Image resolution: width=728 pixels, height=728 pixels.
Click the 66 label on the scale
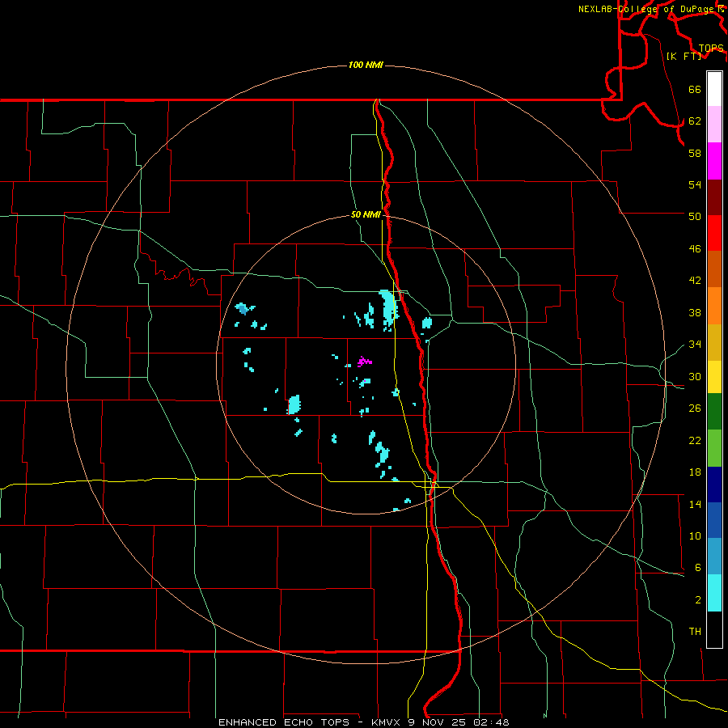coord(695,90)
